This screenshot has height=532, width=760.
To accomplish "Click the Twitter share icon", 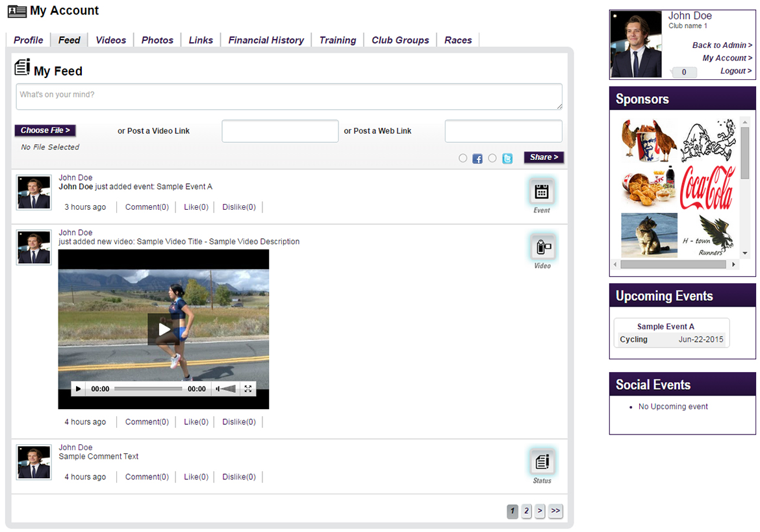I will coord(507,158).
